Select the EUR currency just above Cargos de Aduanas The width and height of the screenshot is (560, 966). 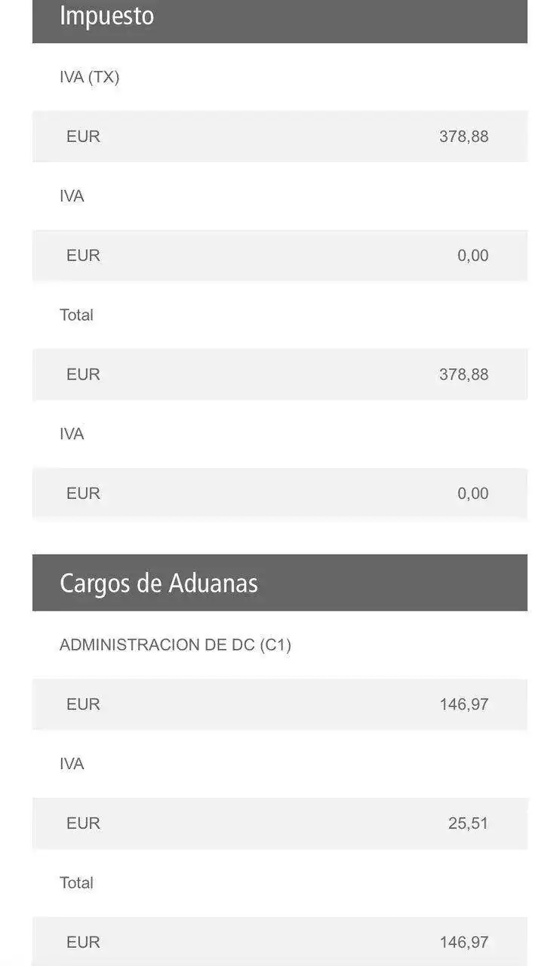pos(83,494)
